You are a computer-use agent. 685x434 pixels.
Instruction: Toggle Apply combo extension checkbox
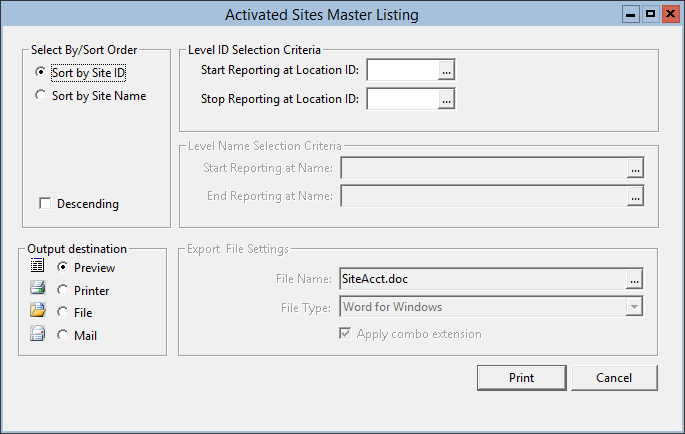(x=347, y=333)
